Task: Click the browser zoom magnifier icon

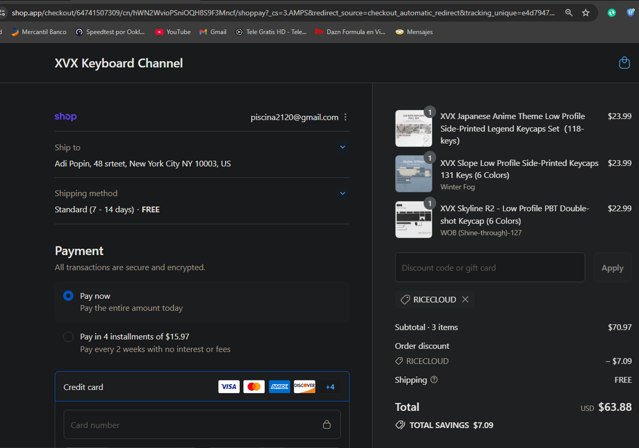Action: (568, 13)
